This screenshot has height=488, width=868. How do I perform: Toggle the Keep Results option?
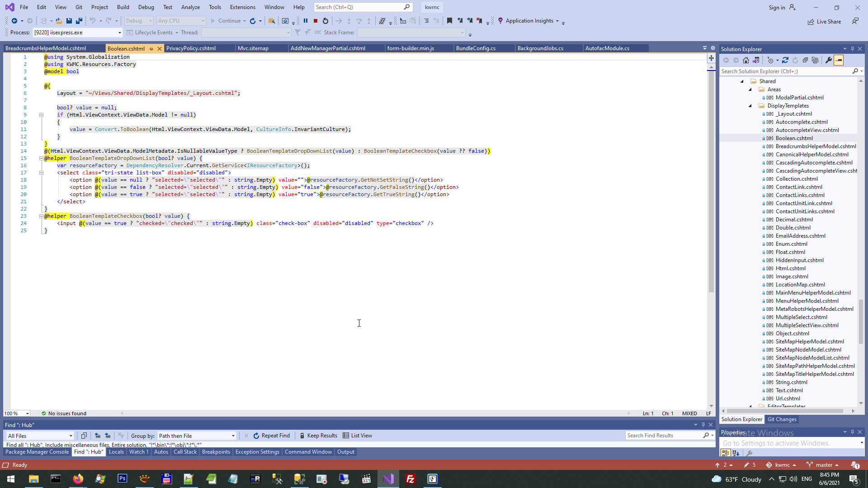click(x=319, y=436)
